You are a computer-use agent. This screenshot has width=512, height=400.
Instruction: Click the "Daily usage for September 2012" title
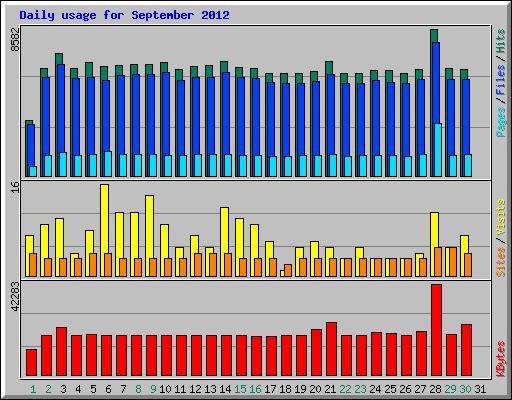[x=124, y=15]
